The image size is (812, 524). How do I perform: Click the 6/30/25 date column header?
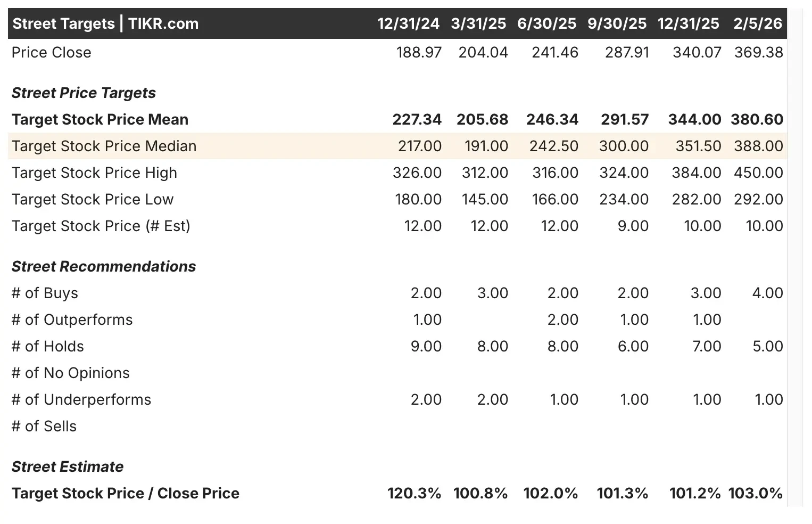[x=546, y=23]
